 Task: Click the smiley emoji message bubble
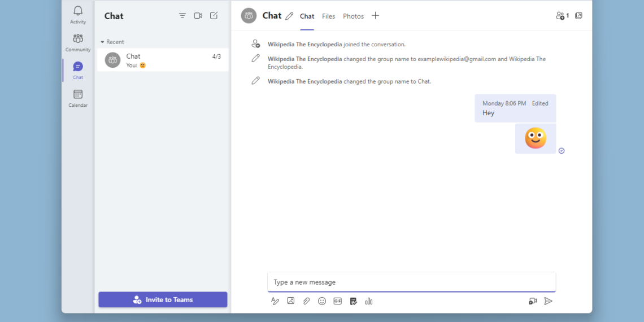coord(536,138)
